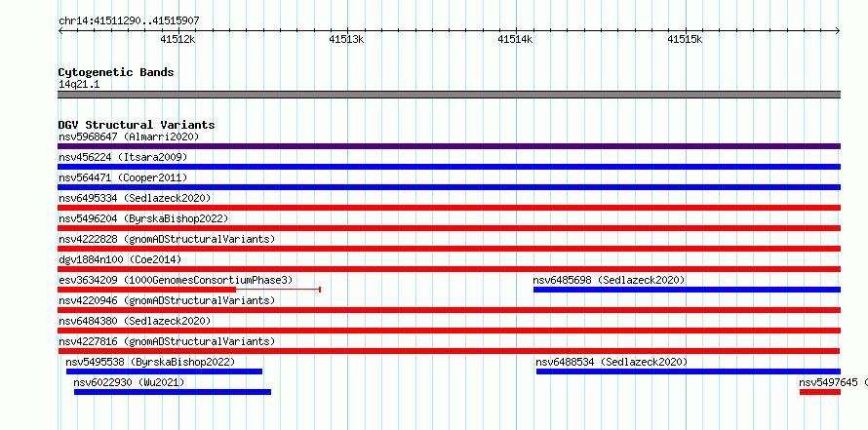Screen dimensions: 868x430
Task: Click the 41513k ruler tick label
Action: pyautogui.click(x=346, y=39)
